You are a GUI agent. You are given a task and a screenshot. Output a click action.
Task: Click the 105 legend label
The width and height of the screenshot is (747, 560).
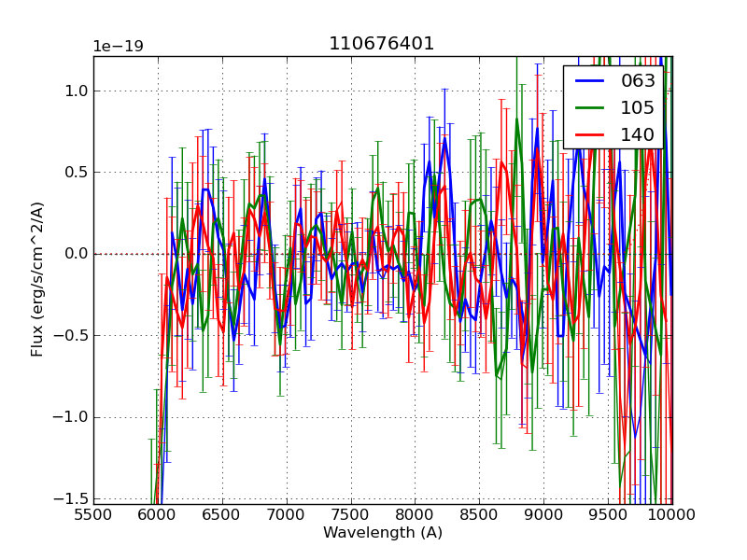tap(638, 108)
